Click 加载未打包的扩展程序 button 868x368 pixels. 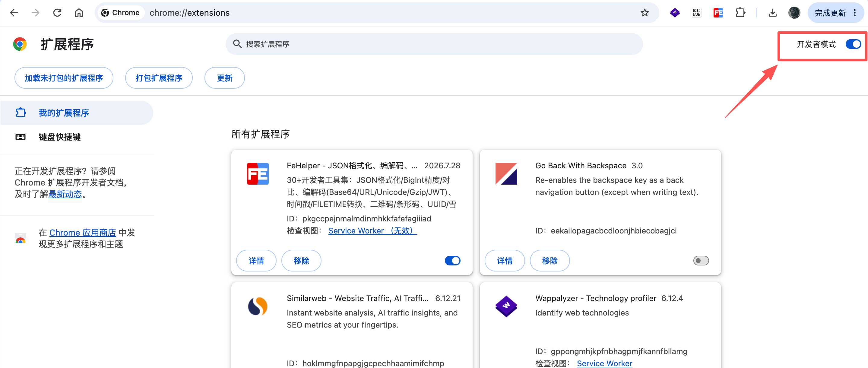[x=64, y=78]
